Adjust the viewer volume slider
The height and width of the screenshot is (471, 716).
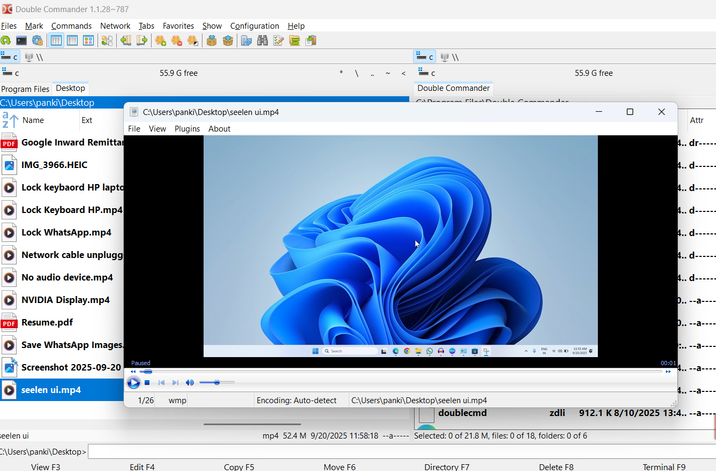pos(216,382)
